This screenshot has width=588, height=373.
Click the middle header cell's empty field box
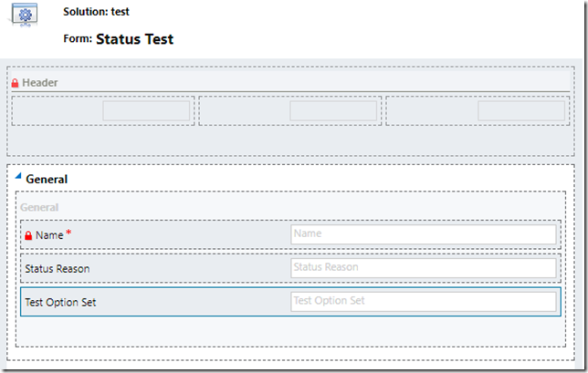[333, 110]
